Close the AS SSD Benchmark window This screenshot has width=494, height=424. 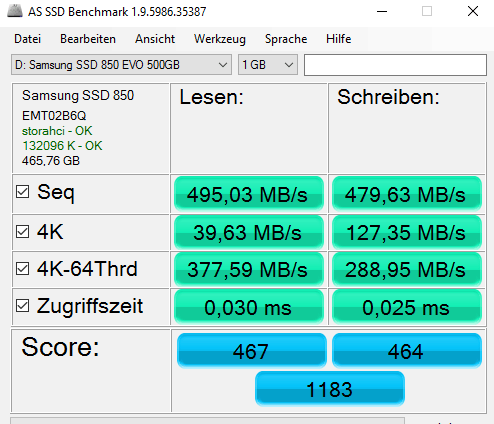coord(473,11)
